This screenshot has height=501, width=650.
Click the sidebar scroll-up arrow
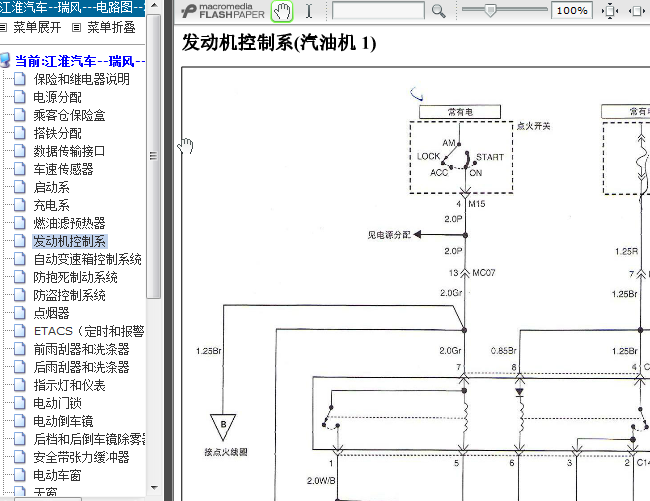pyautogui.click(x=154, y=6)
